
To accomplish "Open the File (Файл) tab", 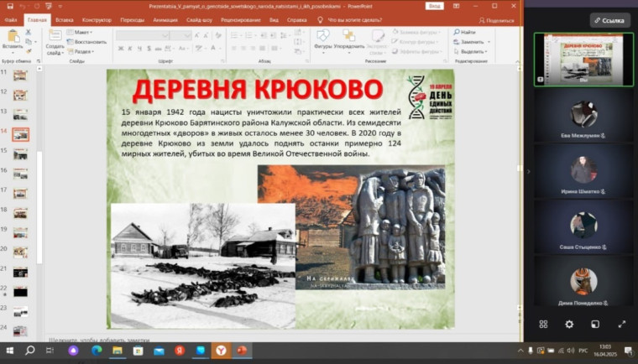I will [11, 20].
